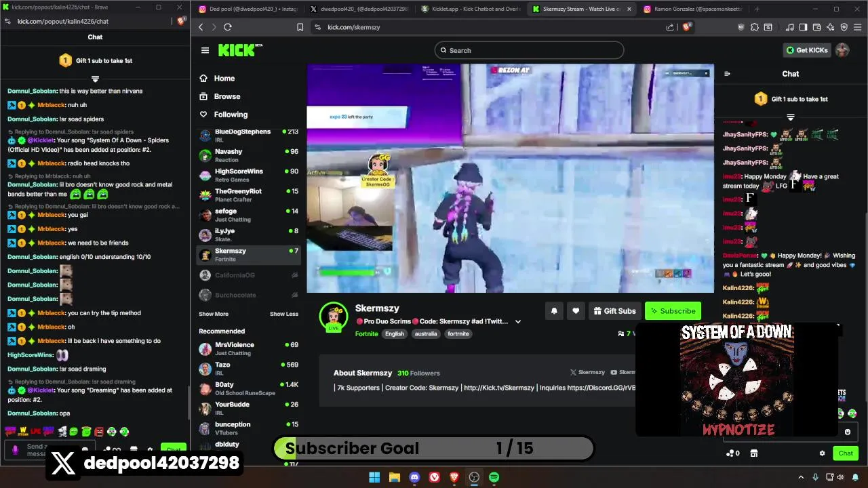The image size is (868, 488).
Task: Click the channel points icon showing 0
Action: coord(732,453)
